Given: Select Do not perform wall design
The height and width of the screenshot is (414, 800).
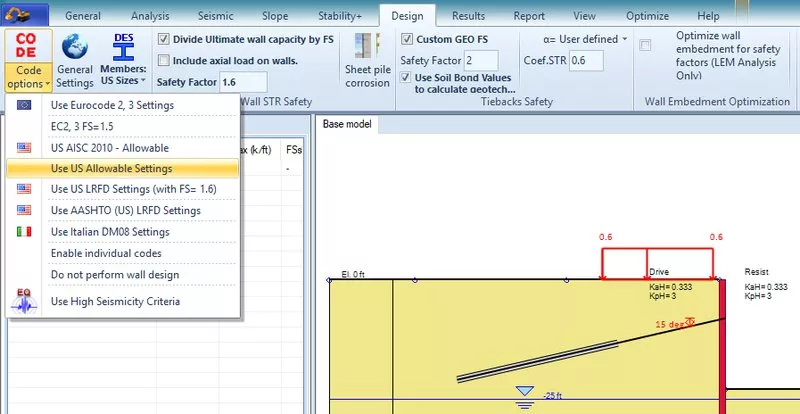Looking at the screenshot, I should pyautogui.click(x=122, y=275).
